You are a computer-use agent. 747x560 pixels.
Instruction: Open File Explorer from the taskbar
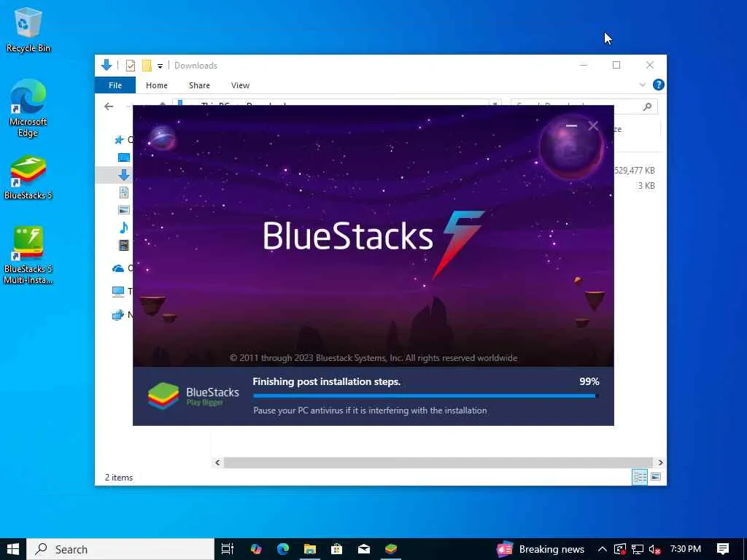click(309, 549)
